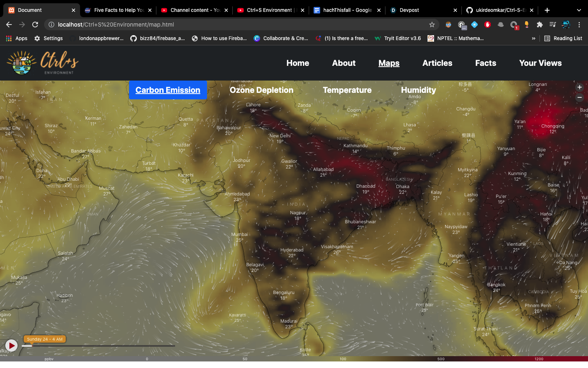Viewport: 588px width, 368px height.
Task: Open bizz84/firebase GitHub bookmark
Action: [158, 38]
